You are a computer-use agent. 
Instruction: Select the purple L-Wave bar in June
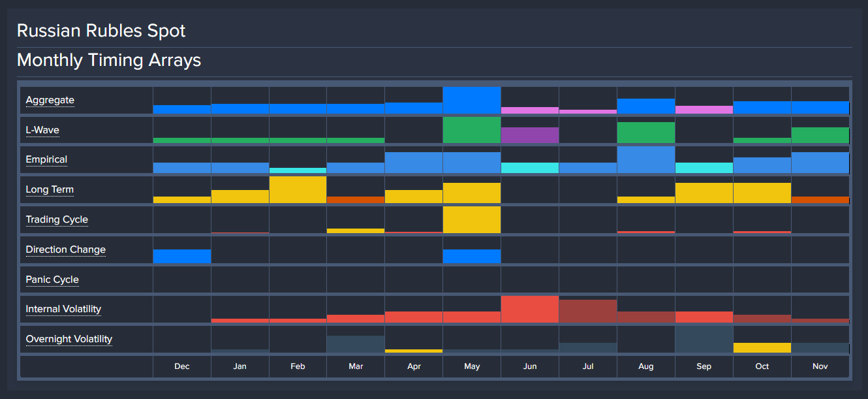(530, 135)
